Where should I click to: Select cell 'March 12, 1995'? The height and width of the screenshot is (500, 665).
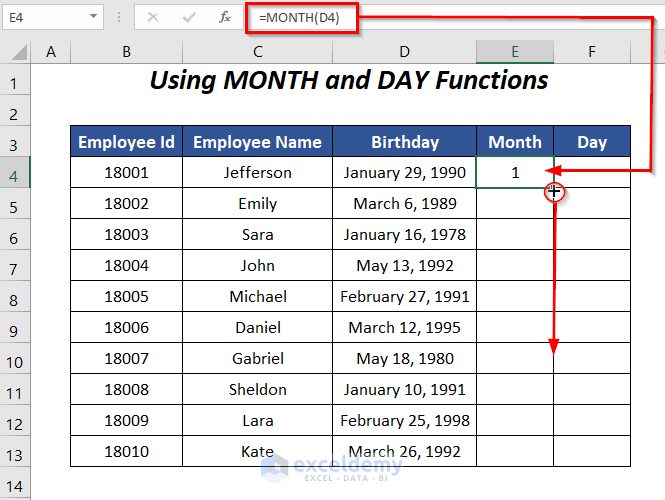coord(405,327)
